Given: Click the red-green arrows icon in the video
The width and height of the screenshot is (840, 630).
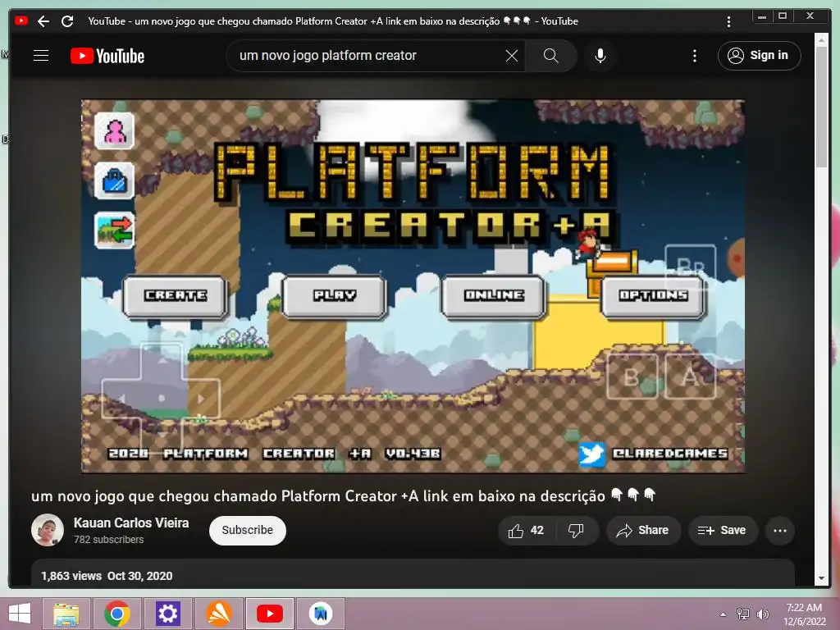Looking at the screenshot, I should point(114,231).
